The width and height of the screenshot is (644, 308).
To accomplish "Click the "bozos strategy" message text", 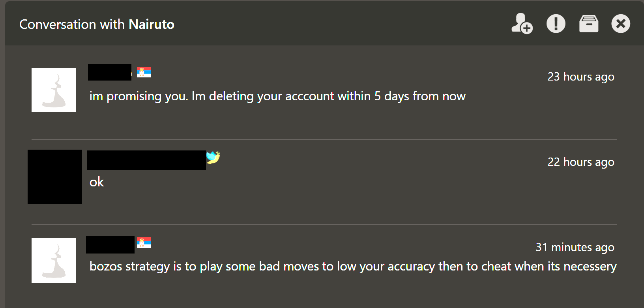I will 353,267.
